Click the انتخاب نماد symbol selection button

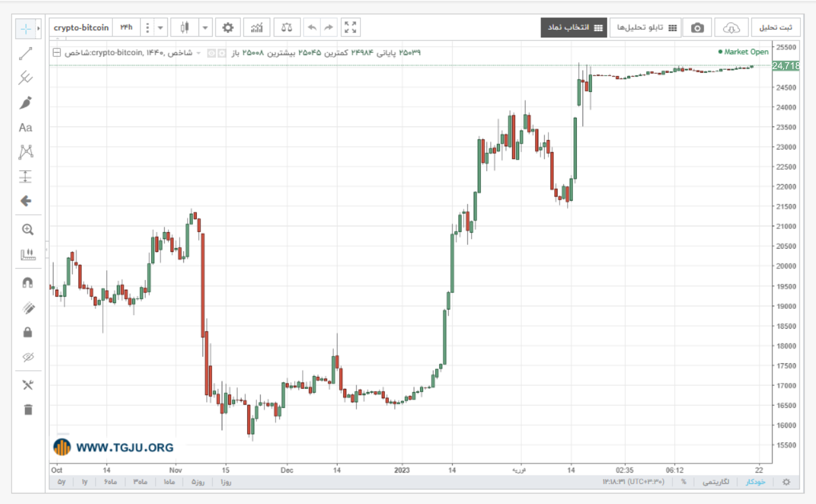574,28
